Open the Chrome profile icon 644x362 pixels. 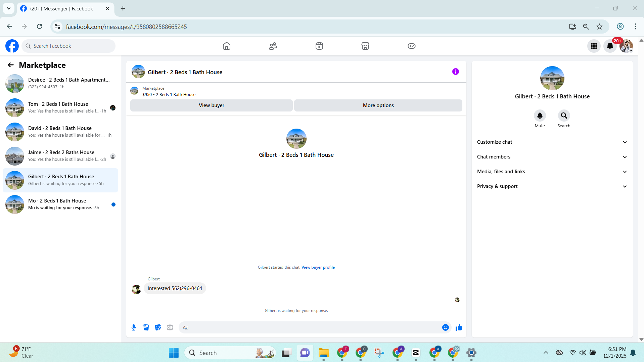tap(620, 27)
